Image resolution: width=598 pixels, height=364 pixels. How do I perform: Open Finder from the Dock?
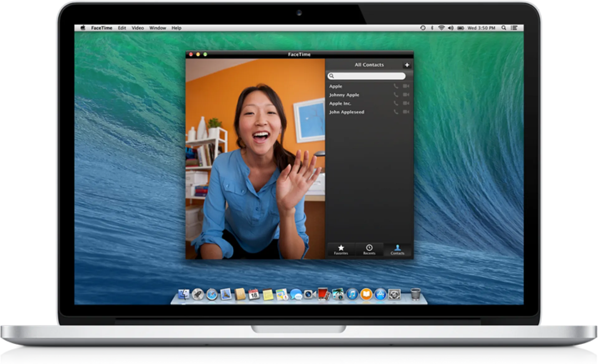click(183, 294)
